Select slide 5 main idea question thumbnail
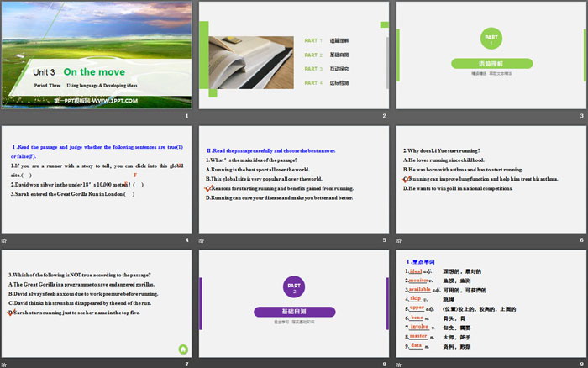Screen dimensions: 588x368 294,179
